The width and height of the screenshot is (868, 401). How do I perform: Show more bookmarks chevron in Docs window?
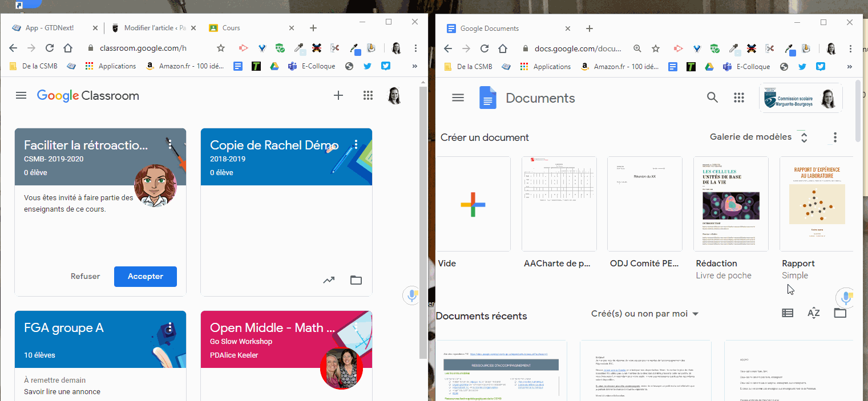coord(850,66)
